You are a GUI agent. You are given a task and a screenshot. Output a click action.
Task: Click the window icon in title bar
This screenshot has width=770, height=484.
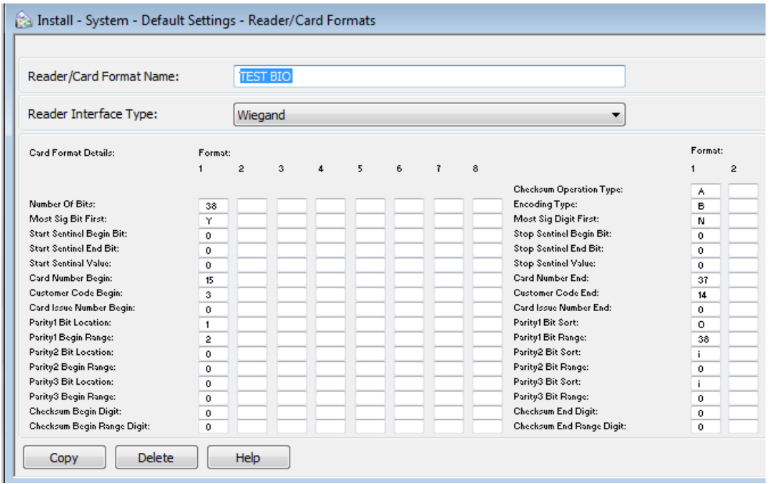pyautogui.click(x=23, y=20)
